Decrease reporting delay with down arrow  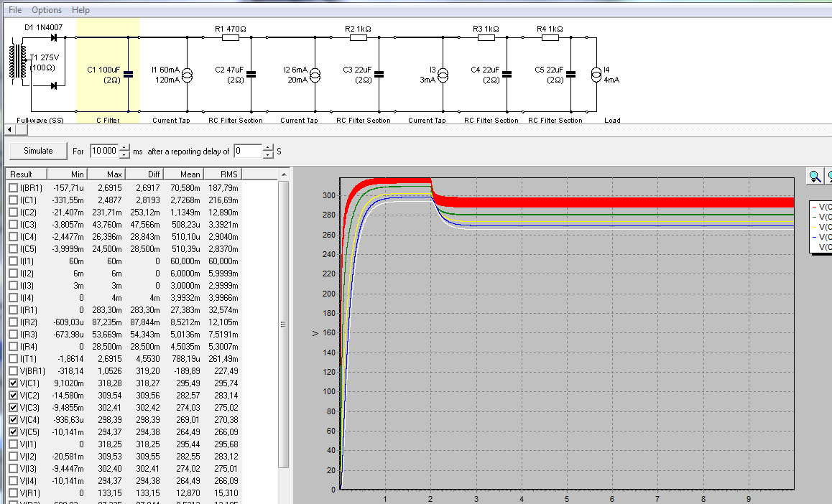click(268, 155)
